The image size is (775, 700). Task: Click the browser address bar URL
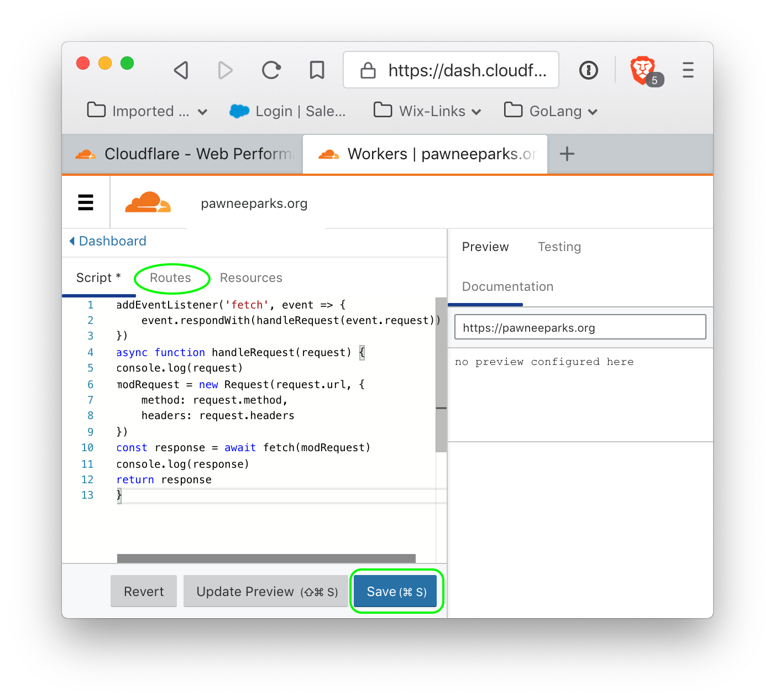tap(467, 70)
